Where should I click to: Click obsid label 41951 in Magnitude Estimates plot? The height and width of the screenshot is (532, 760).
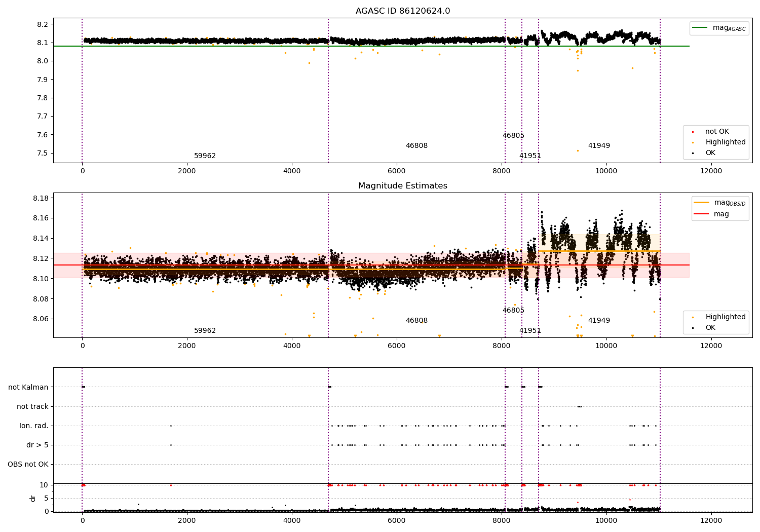click(x=530, y=331)
